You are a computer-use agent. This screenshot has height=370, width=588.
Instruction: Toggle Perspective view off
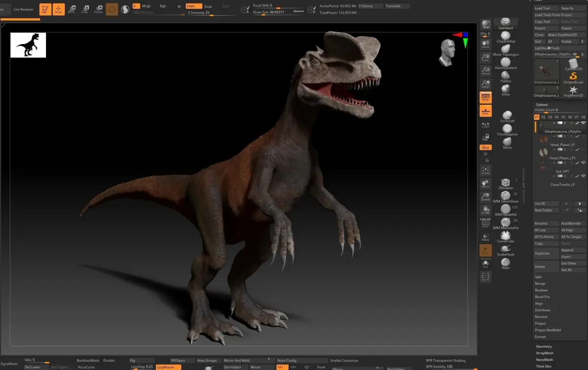tap(486, 97)
